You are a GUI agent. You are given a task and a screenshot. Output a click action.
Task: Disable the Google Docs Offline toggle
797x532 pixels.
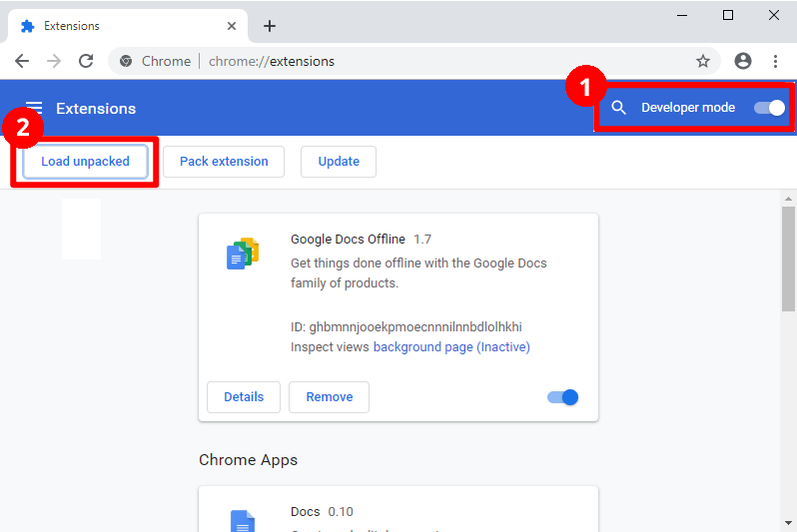(x=563, y=397)
